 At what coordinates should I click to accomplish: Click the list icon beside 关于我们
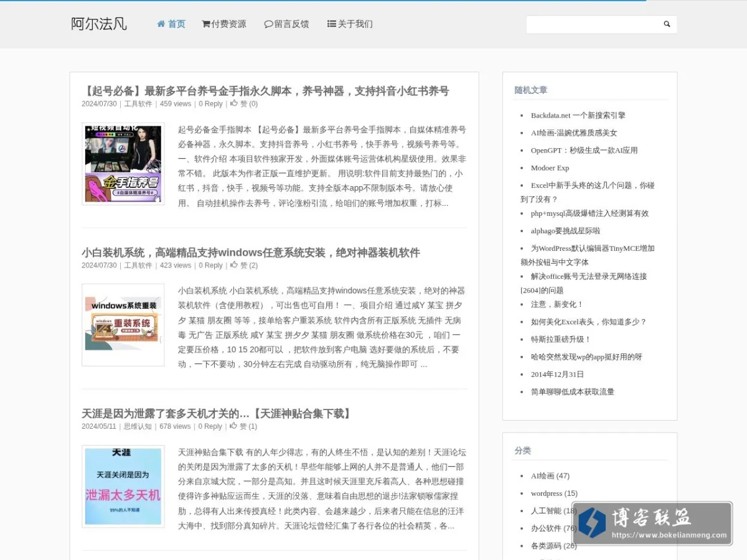click(x=332, y=24)
